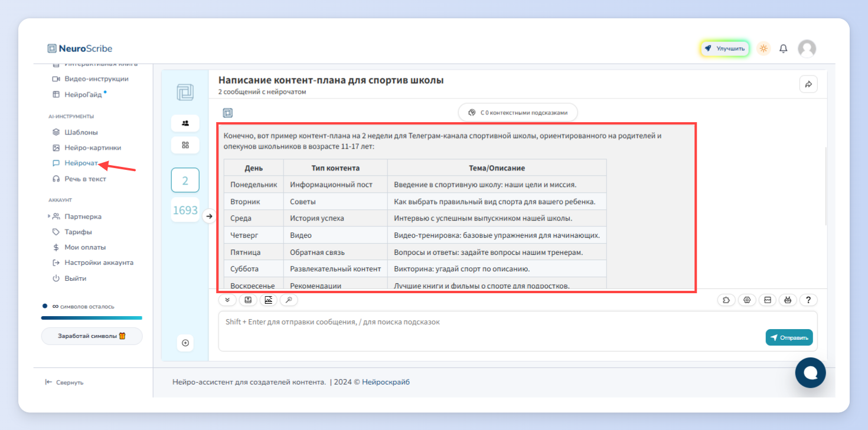Click the chat title heading

(331, 80)
